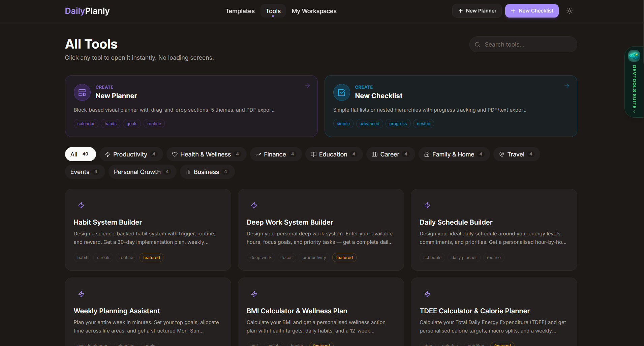Screen dimensions: 644x346
Task: Click the daily planner tag
Action: (x=464, y=258)
